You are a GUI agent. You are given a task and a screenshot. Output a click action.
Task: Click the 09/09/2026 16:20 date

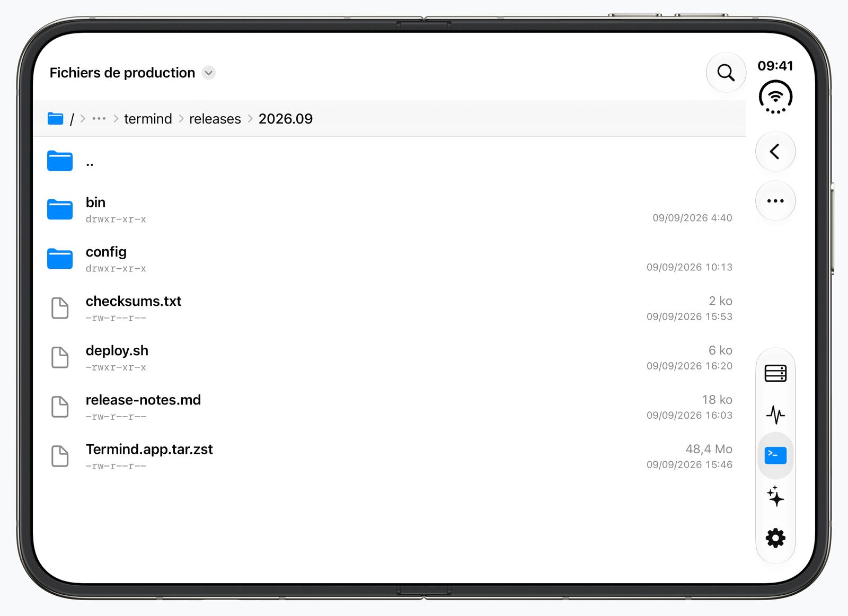point(690,366)
